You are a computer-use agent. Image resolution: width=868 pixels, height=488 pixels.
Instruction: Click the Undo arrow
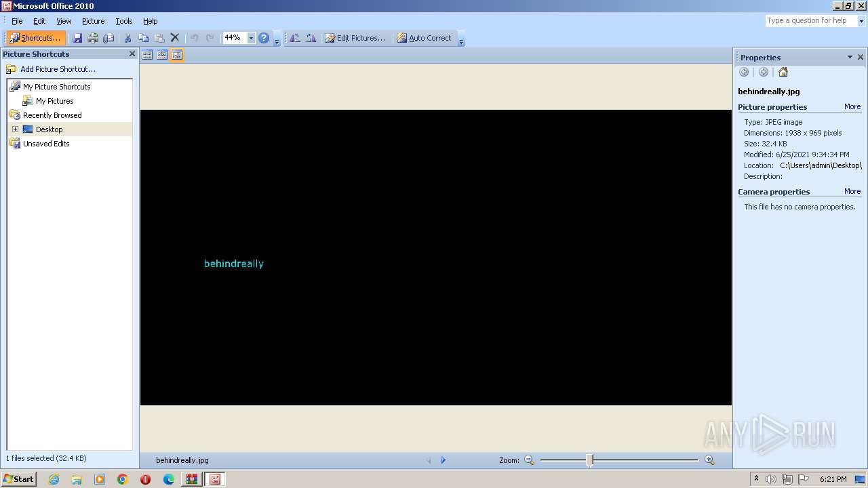coord(194,38)
